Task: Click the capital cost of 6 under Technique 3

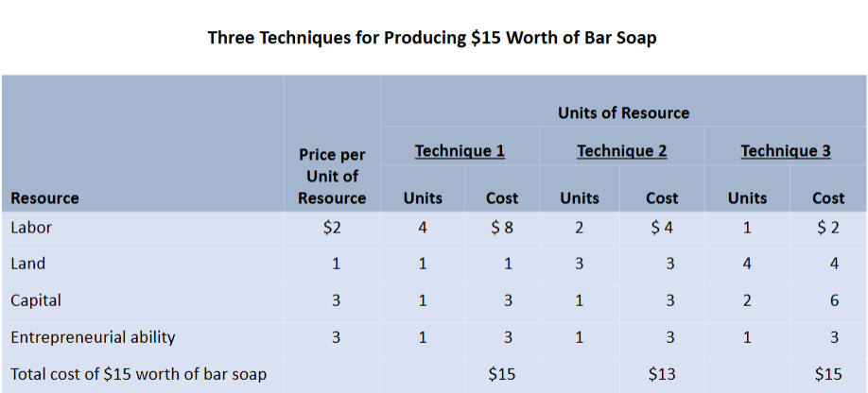Action: pyautogui.click(x=834, y=300)
